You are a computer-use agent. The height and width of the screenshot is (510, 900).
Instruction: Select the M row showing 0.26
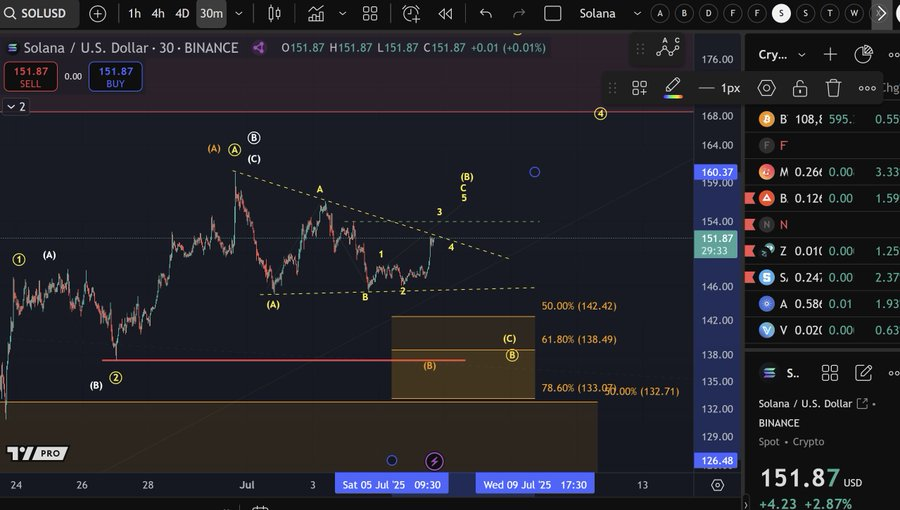[823, 172]
